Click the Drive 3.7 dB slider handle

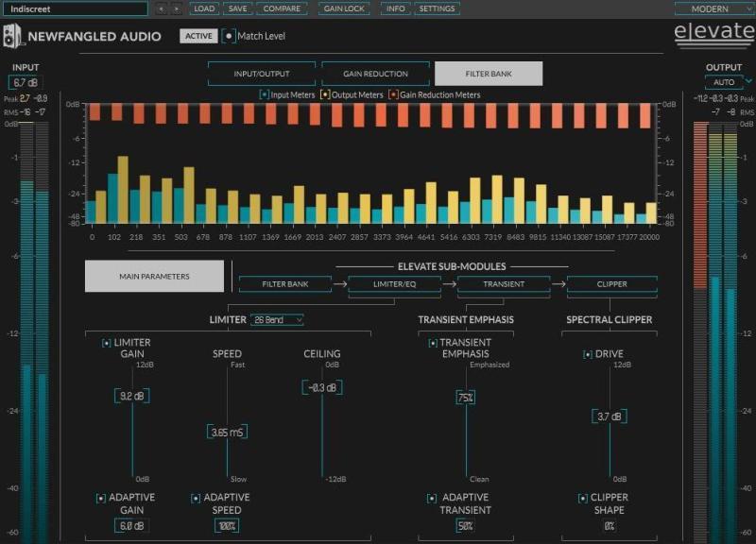(610, 416)
